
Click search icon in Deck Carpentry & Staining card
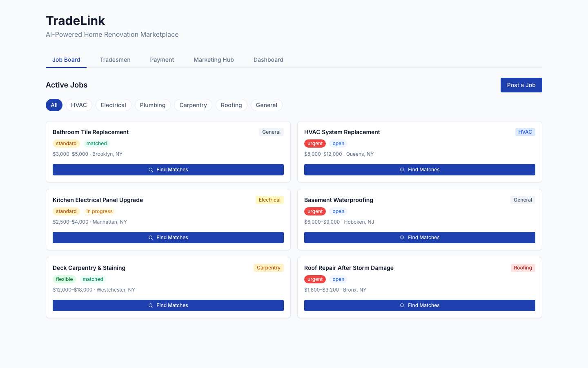pyautogui.click(x=151, y=305)
